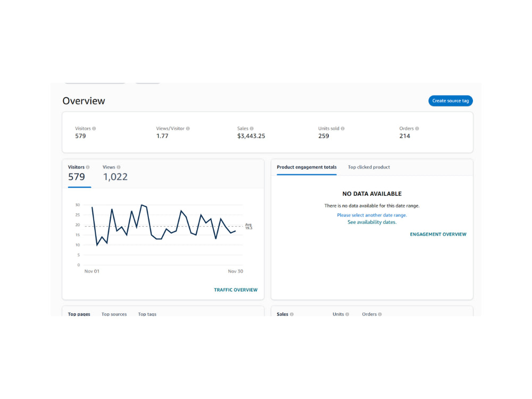Image resolution: width=532 pixels, height=399 pixels.
Task: Click the 214 orders value
Action: point(405,136)
